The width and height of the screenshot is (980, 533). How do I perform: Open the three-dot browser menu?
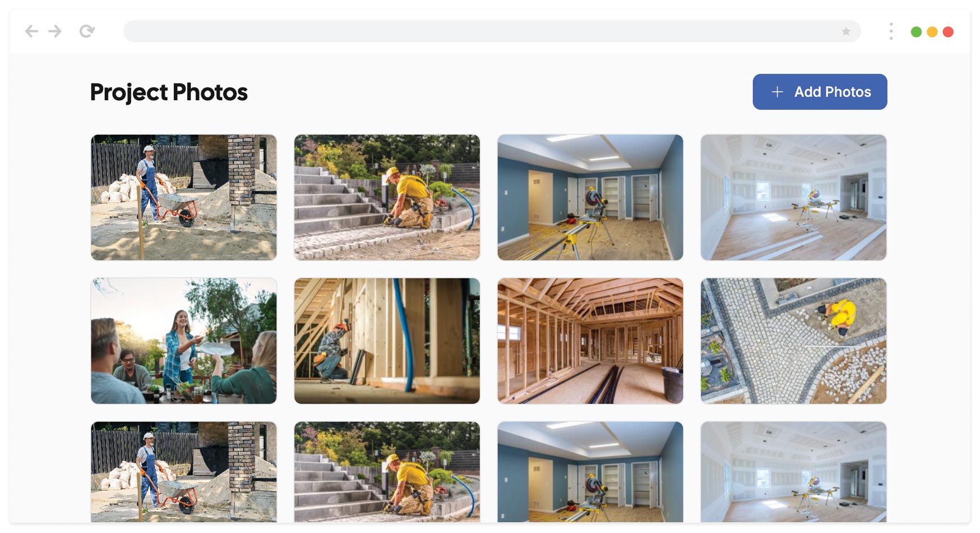[891, 32]
